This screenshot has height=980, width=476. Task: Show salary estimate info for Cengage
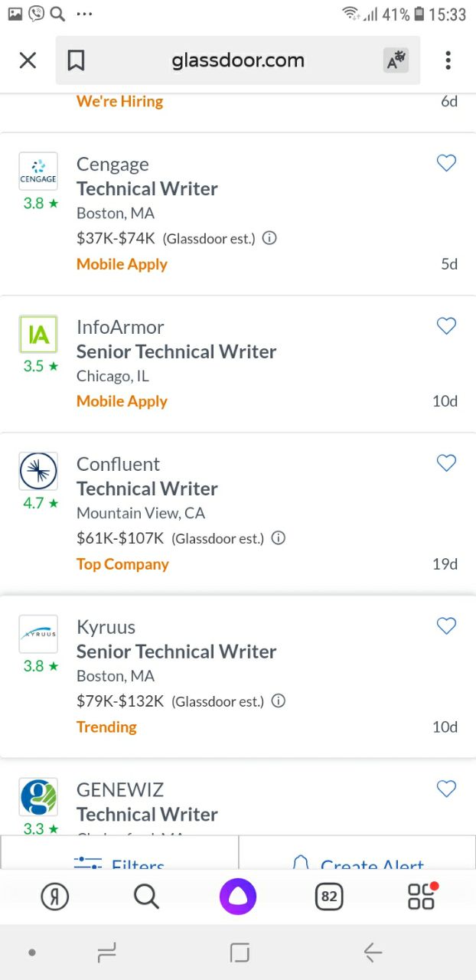tap(269, 238)
